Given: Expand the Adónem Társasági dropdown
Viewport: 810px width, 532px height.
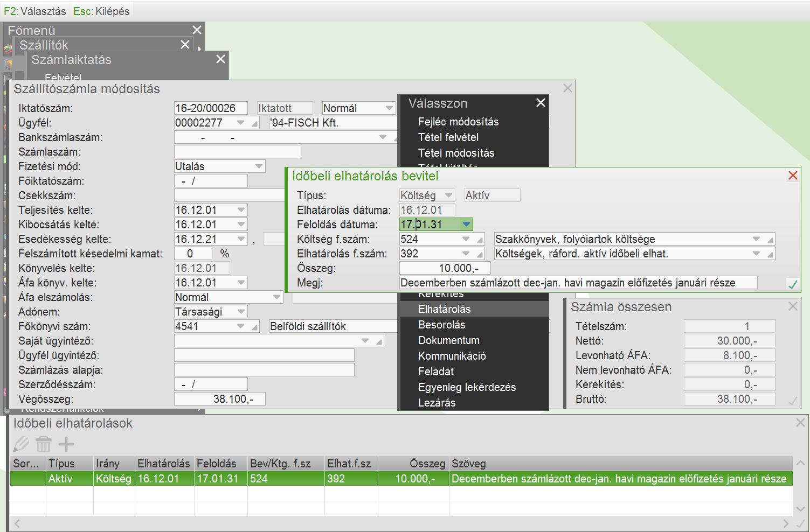Looking at the screenshot, I should pos(241,312).
